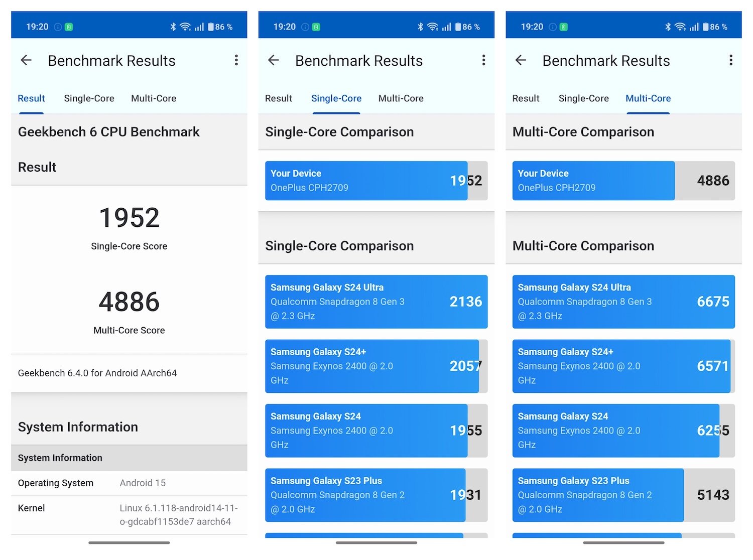
Task: Tap Bluetooth status icon in left screen
Action: [173, 27]
